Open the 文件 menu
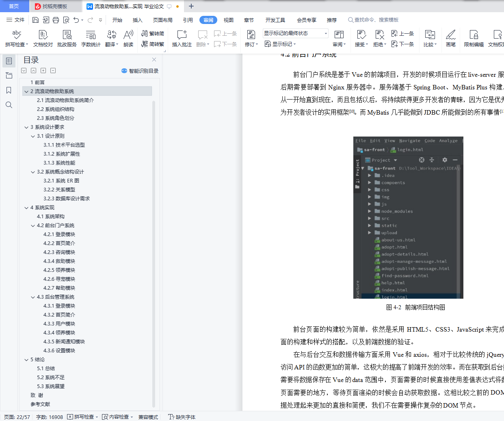Viewport: 504px width, 421px height. [15, 20]
